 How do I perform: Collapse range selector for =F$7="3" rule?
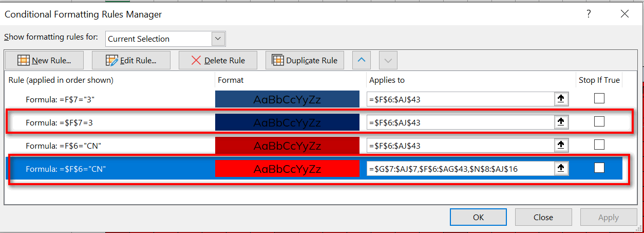[561, 99]
